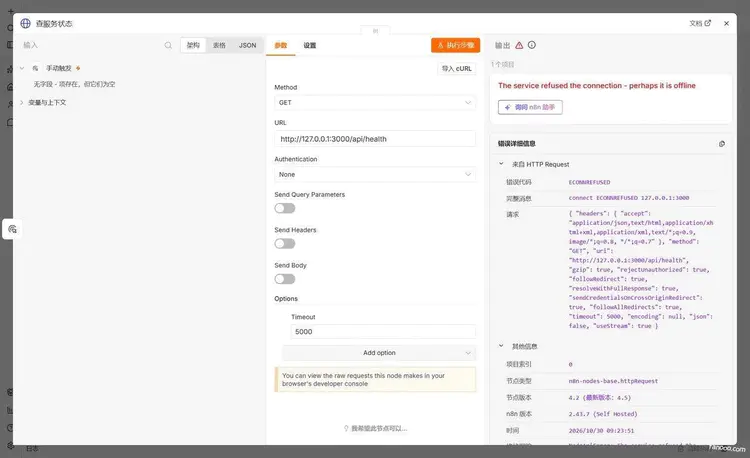Screen dimensions: 750x458
Task: Toggle Send Query Parameters switch
Action: 285,208
